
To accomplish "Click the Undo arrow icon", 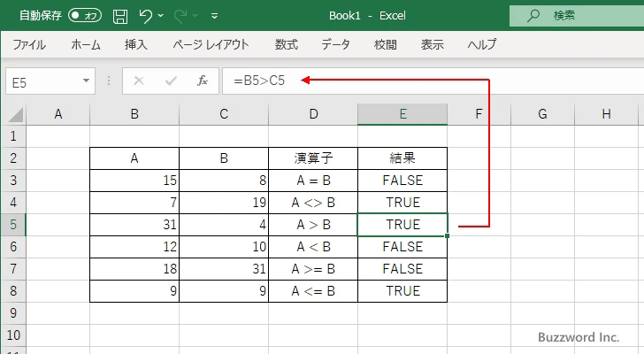I will pyautogui.click(x=145, y=16).
